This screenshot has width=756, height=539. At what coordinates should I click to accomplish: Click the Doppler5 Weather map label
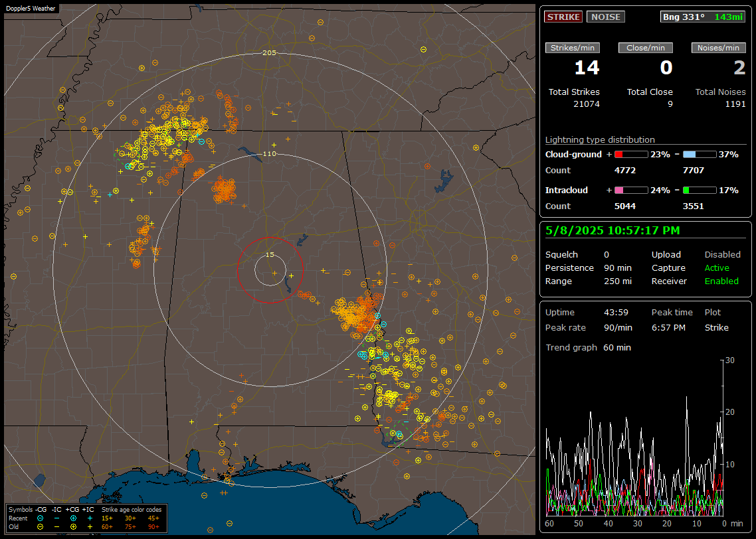coord(31,9)
